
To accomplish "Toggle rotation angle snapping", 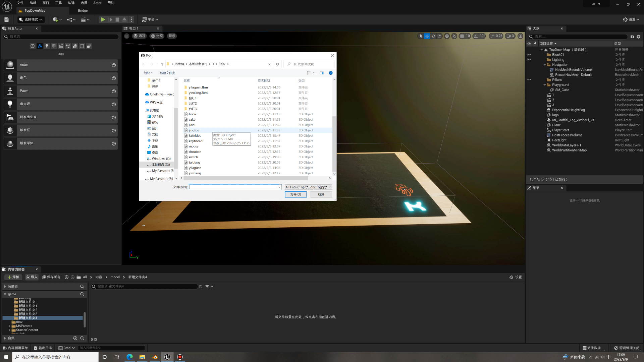I will [476, 36].
